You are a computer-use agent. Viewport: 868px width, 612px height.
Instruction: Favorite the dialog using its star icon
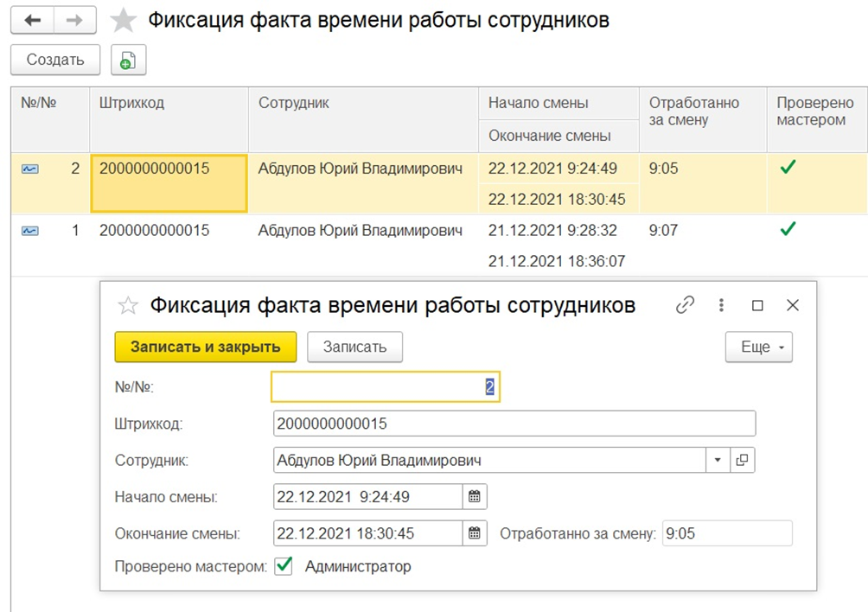coord(128,306)
